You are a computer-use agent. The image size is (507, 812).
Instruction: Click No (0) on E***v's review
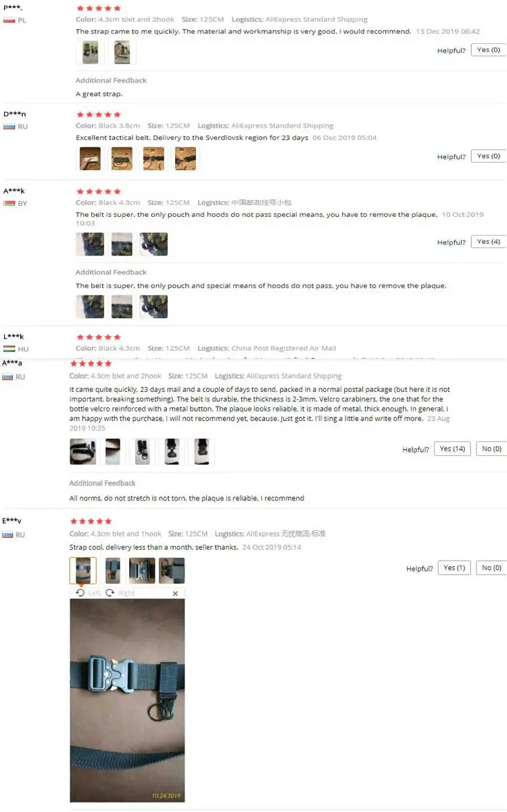[491, 568]
